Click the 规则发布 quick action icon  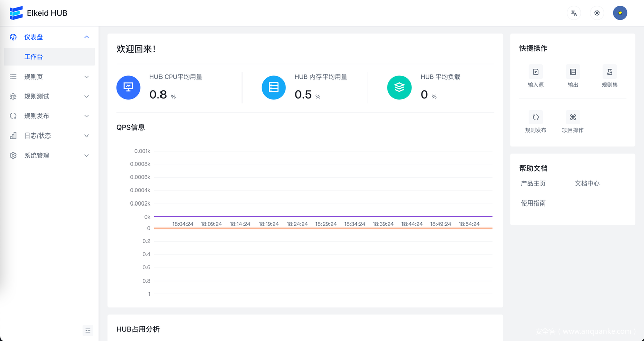click(536, 117)
